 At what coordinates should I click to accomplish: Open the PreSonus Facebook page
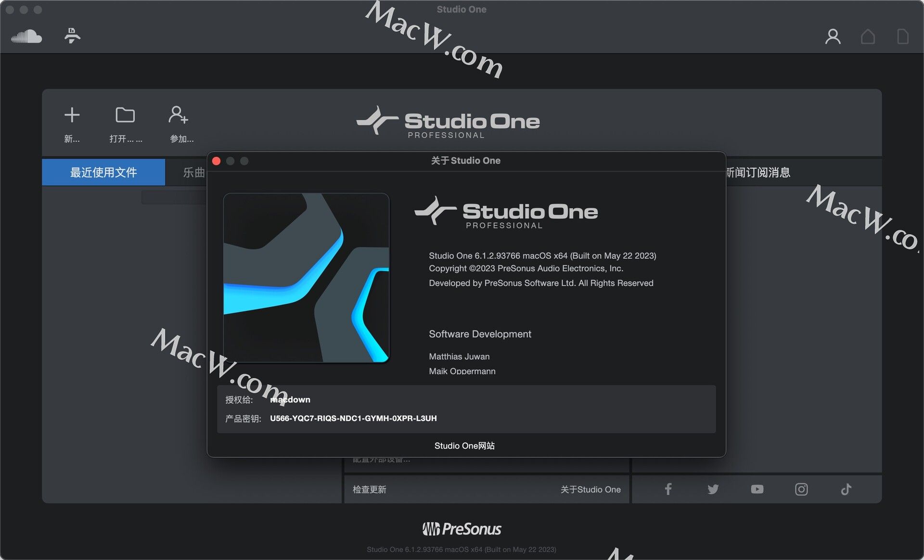[x=668, y=489]
